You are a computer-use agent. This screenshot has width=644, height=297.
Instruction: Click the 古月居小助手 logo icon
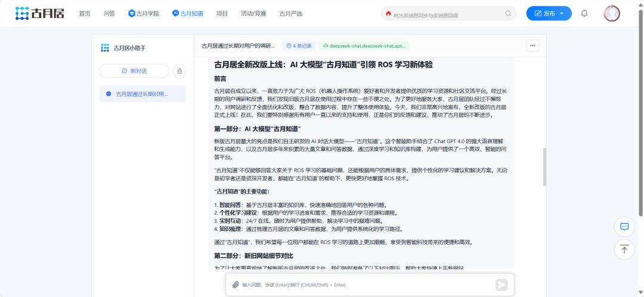coord(105,48)
